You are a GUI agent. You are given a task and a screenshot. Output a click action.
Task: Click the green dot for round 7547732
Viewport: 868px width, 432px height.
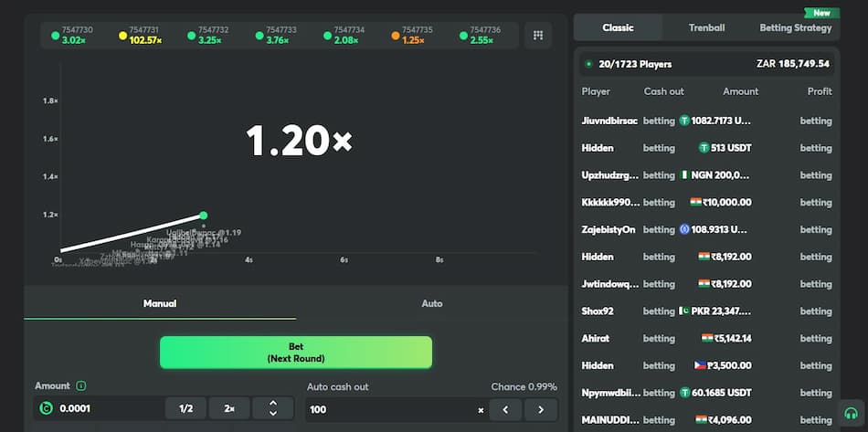pyautogui.click(x=192, y=36)
